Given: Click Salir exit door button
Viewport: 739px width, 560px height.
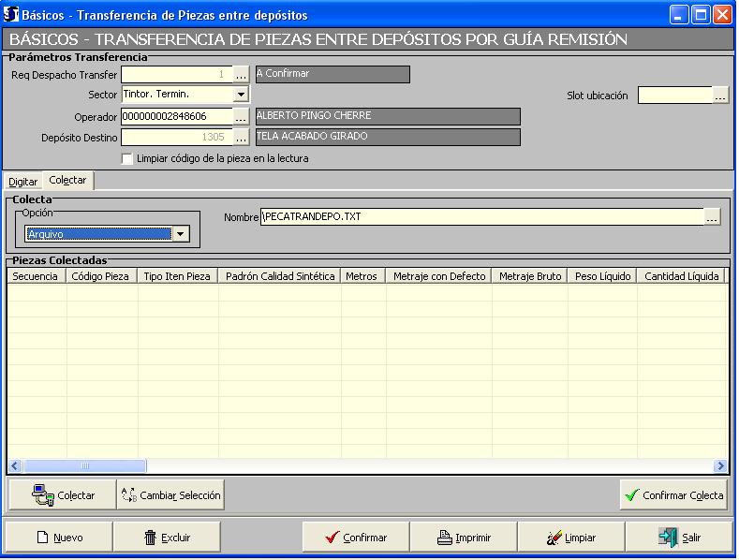Looking at the screenshot, I should pos(679,538).
